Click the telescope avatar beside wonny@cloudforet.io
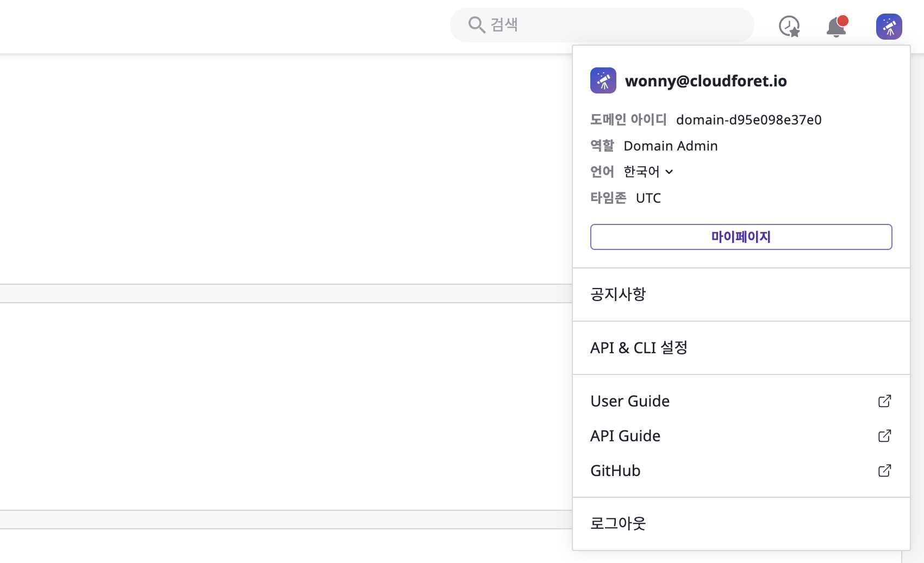 (603, 80)
